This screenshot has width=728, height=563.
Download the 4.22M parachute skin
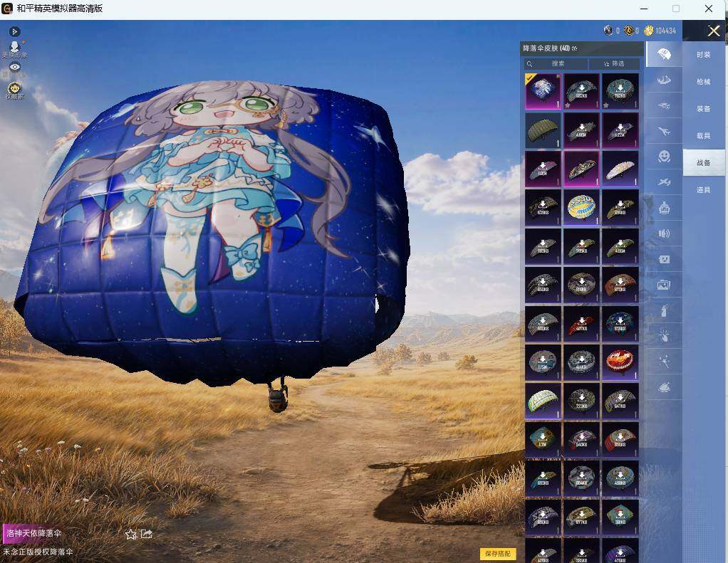620,130
